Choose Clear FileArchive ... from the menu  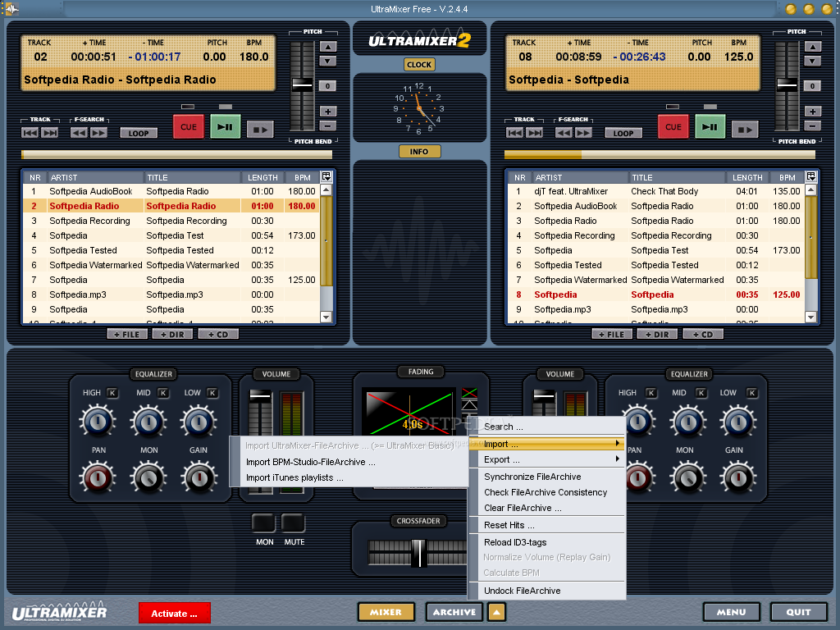(x=547, y=507)
